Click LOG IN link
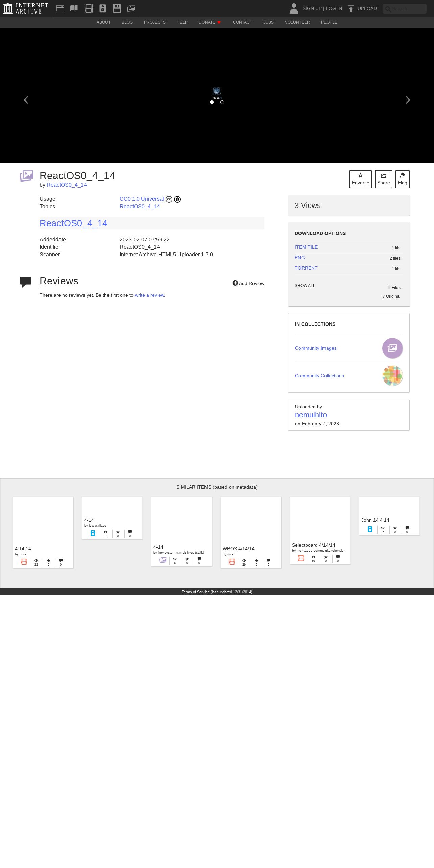This screenshot has width=434, height=868. [x=334, y=8]
